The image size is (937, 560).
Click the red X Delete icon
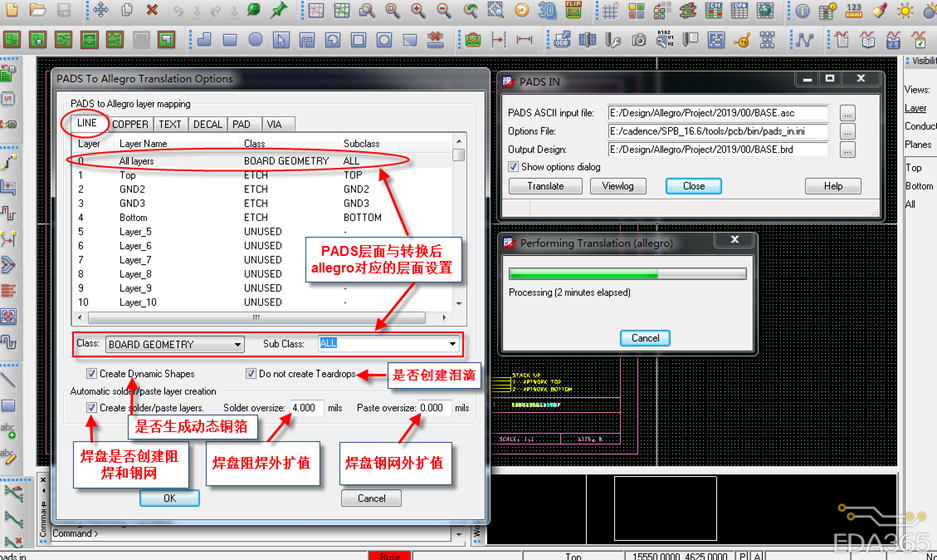152,10
